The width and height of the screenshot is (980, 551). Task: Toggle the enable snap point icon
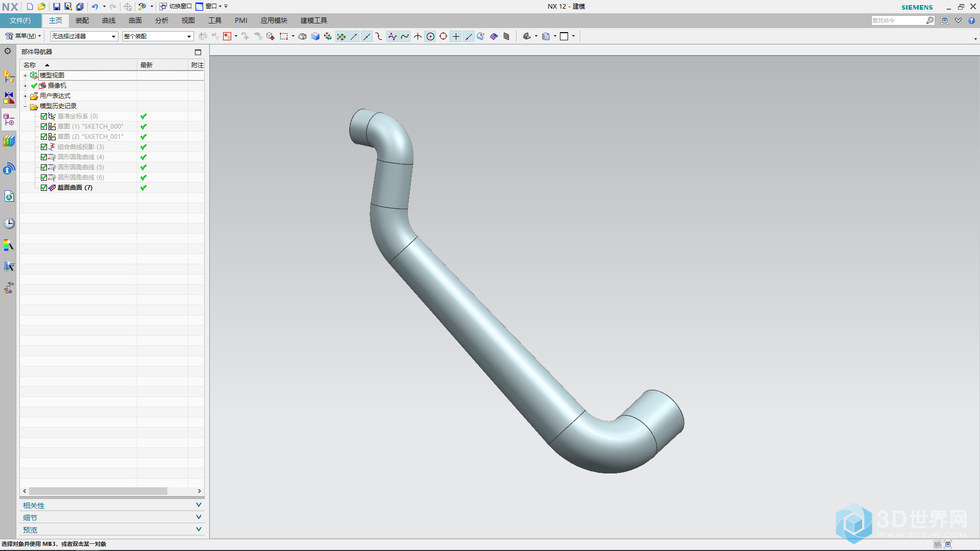click(341, 36)
